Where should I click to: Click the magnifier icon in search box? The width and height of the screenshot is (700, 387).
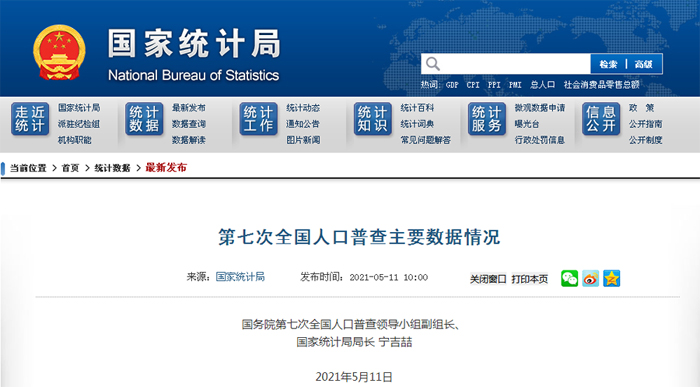tap(432, 64)
